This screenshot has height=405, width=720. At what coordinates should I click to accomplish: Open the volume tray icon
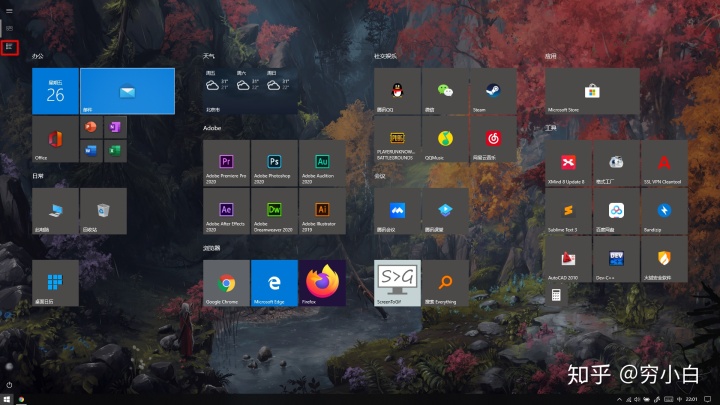(x=637, y=399)
